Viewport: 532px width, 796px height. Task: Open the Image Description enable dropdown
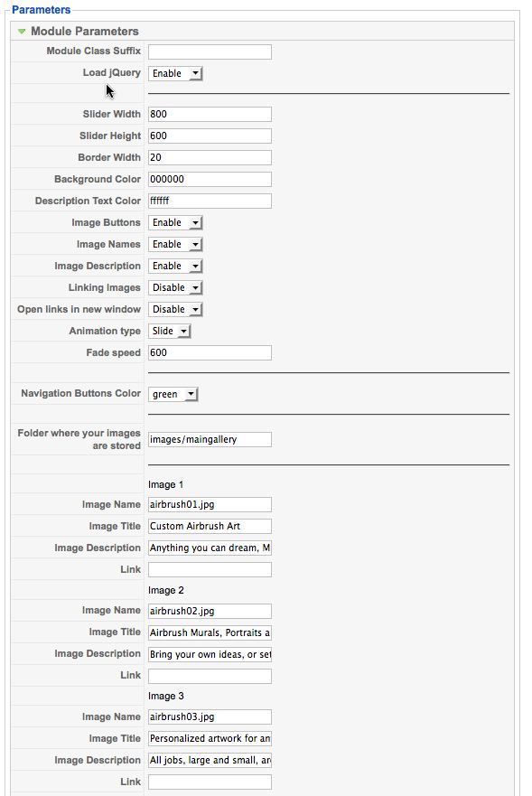[x=175, y=267]
